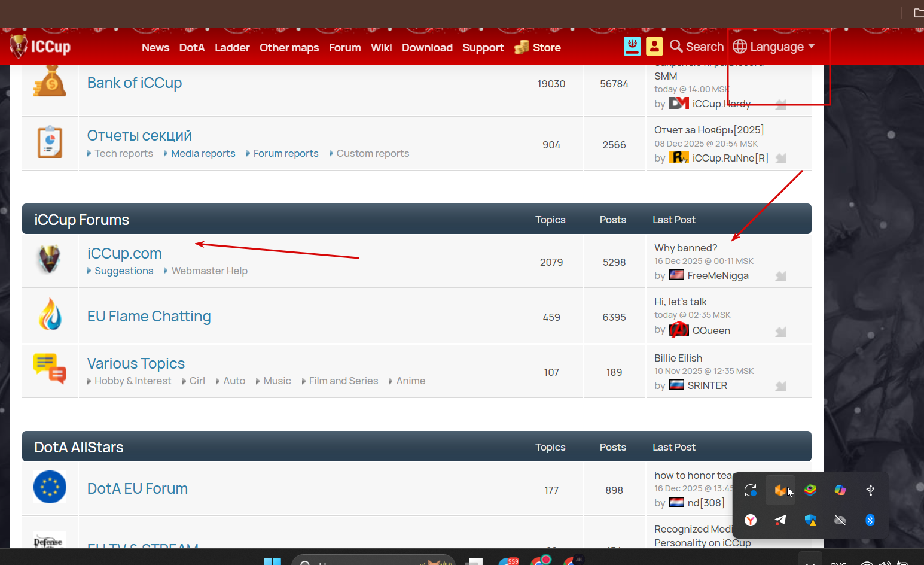
Task: Open the News menu item
Action: pos(155,47)
